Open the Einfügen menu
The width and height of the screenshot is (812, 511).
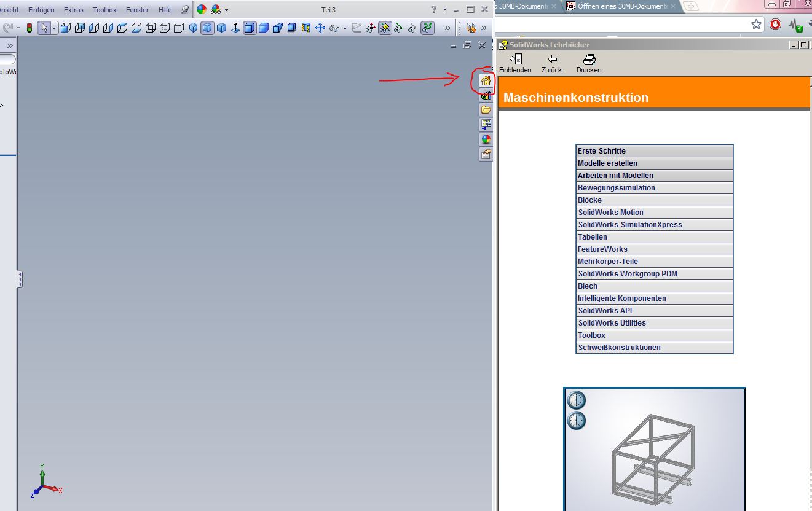tap(41, 10)
